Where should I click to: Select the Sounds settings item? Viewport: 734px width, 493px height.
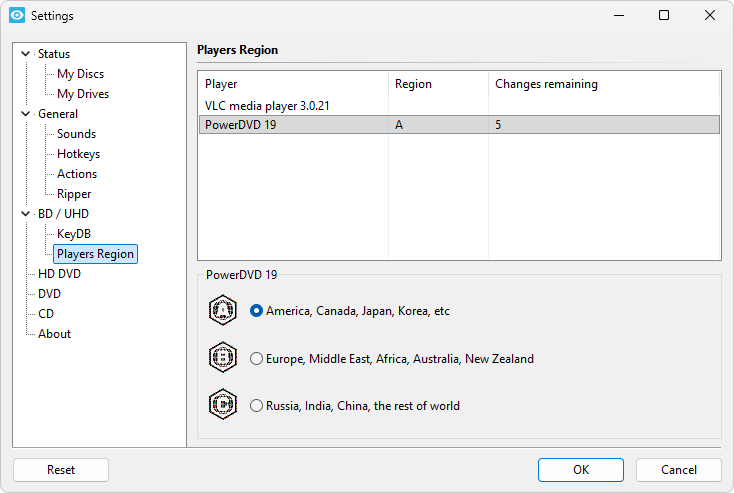pos(76,134)
